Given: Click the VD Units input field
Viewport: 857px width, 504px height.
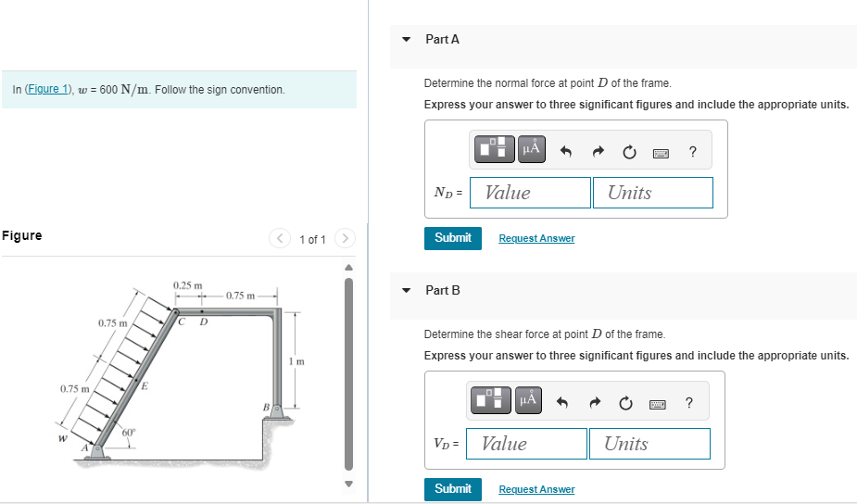Looking at the screenshot, I should pos(649,444).
